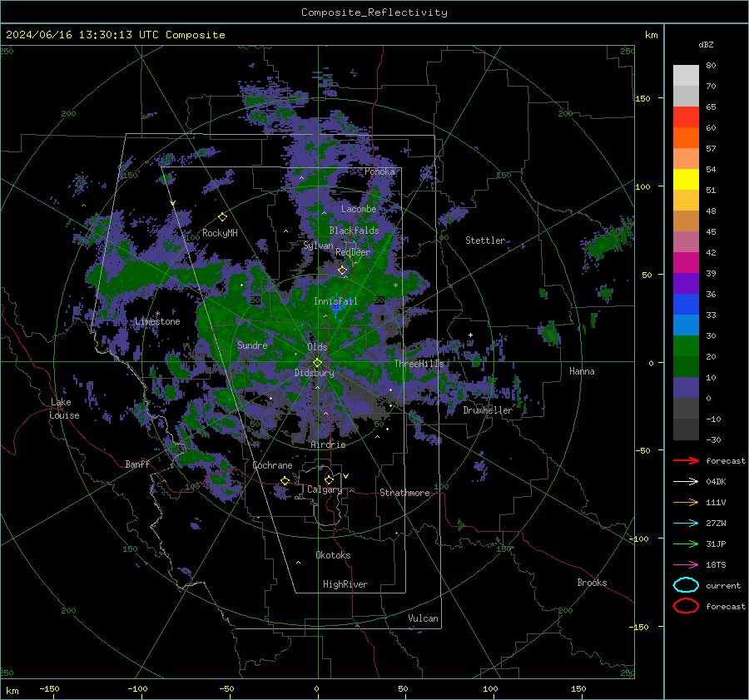Click the Didsbury city label
The height and width of the screenshot is (700, 749).
click(314, 373)
